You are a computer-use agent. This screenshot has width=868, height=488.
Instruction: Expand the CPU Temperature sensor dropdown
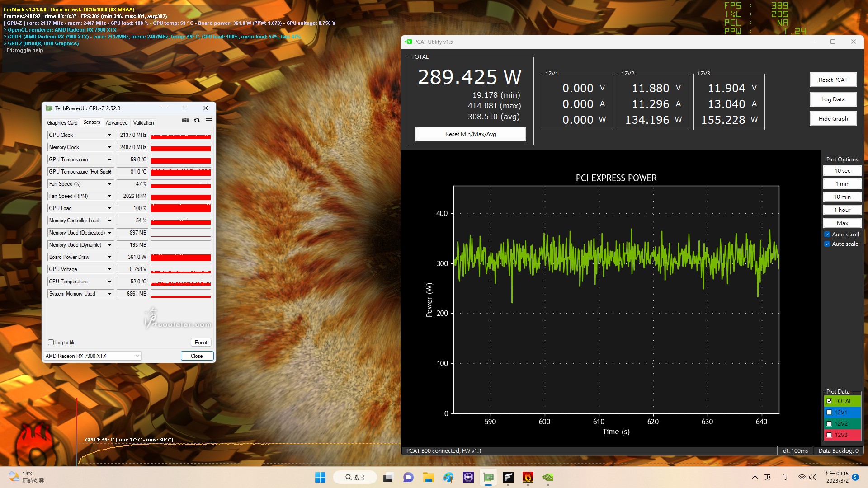click(x=109, y=282)
